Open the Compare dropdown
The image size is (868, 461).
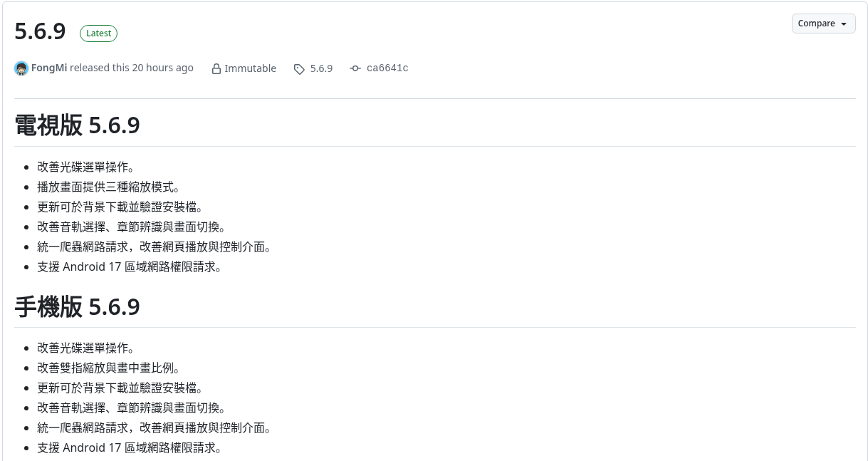coord(823,24)
